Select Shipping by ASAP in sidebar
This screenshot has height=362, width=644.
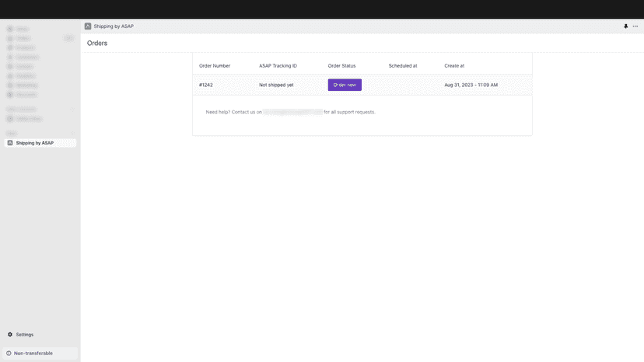(40, 143)
